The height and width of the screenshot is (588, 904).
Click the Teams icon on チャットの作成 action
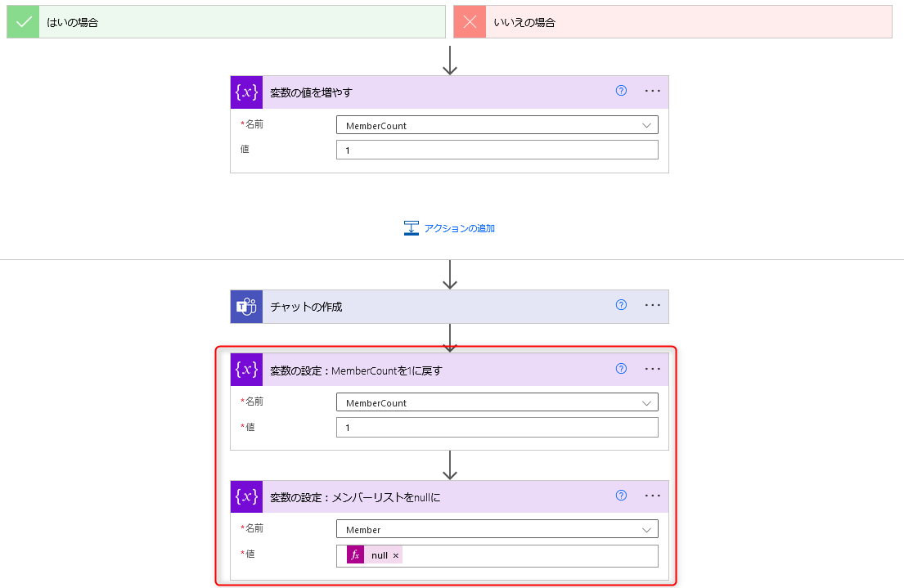tap(245, 307)
